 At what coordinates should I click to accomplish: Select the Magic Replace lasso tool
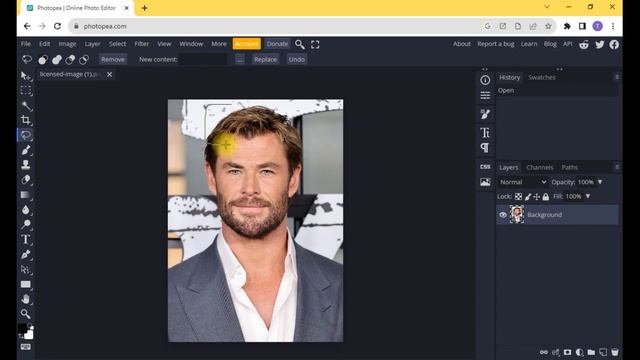(26, 135)
